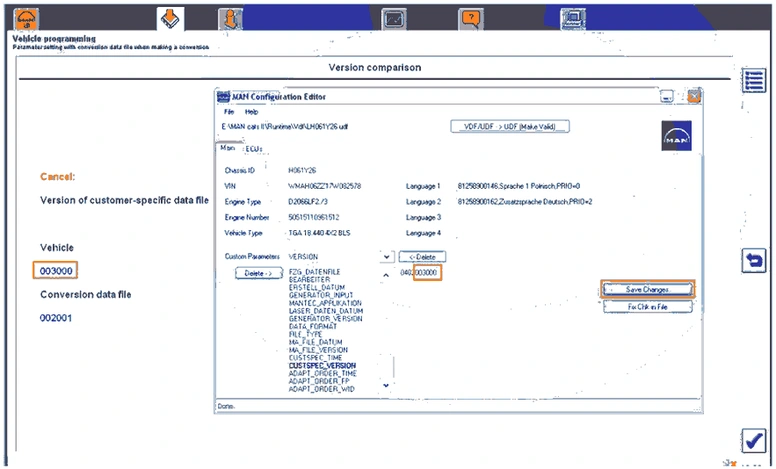Click the MAN logo in editor

[x=677, y=136]
